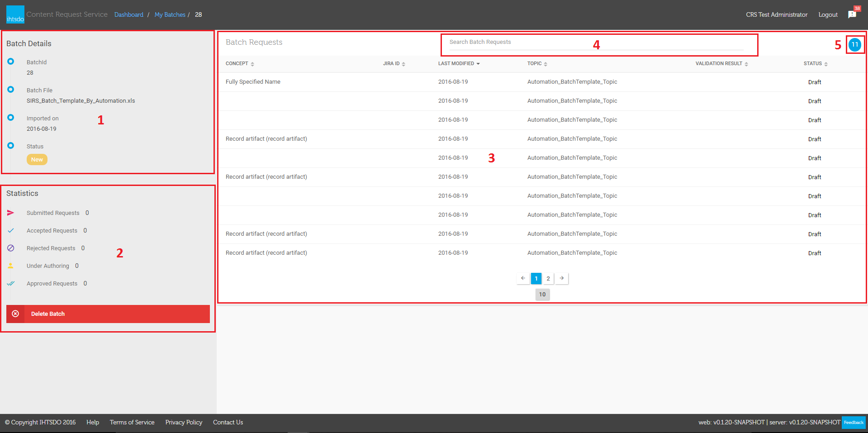The height and width of the screenshot is (433, 868).
Task: Click the Accepted Requests checkmark icon
Action: (11, 231)
